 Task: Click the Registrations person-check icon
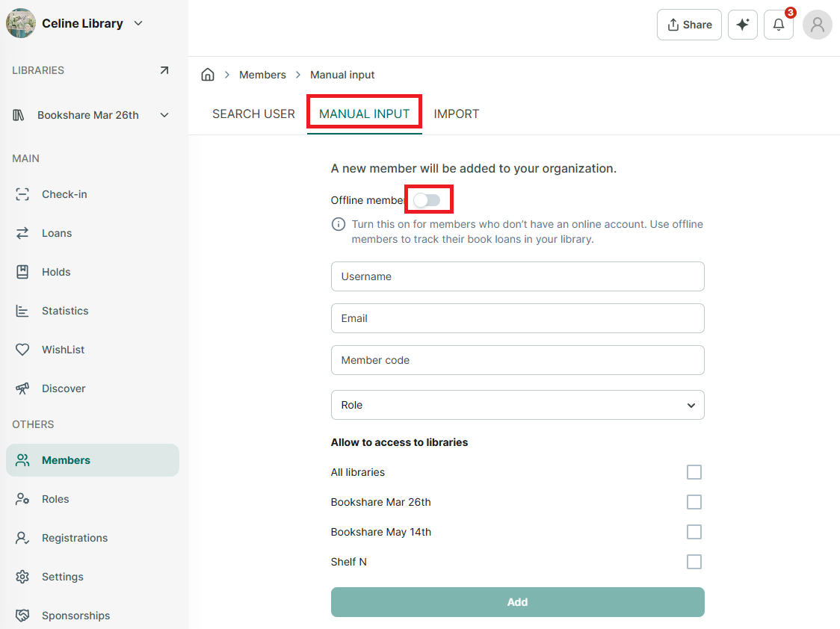[22, 538]
